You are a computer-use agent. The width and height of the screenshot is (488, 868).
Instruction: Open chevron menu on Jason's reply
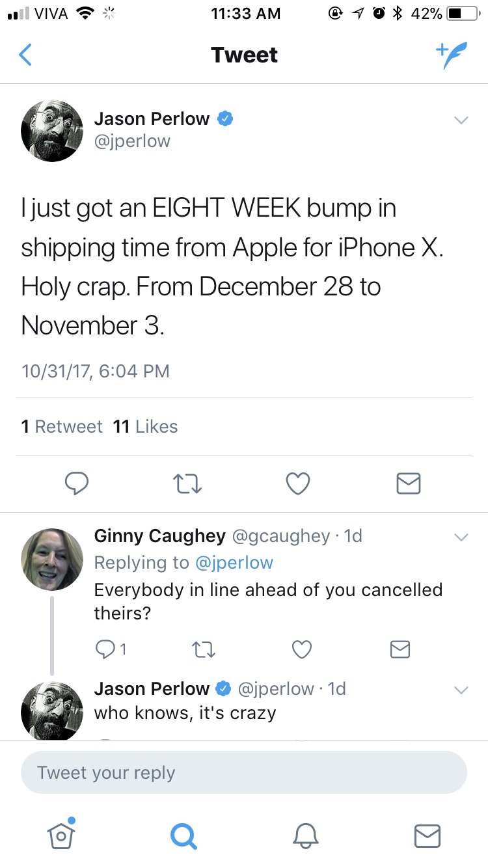[x=461, y=690]
